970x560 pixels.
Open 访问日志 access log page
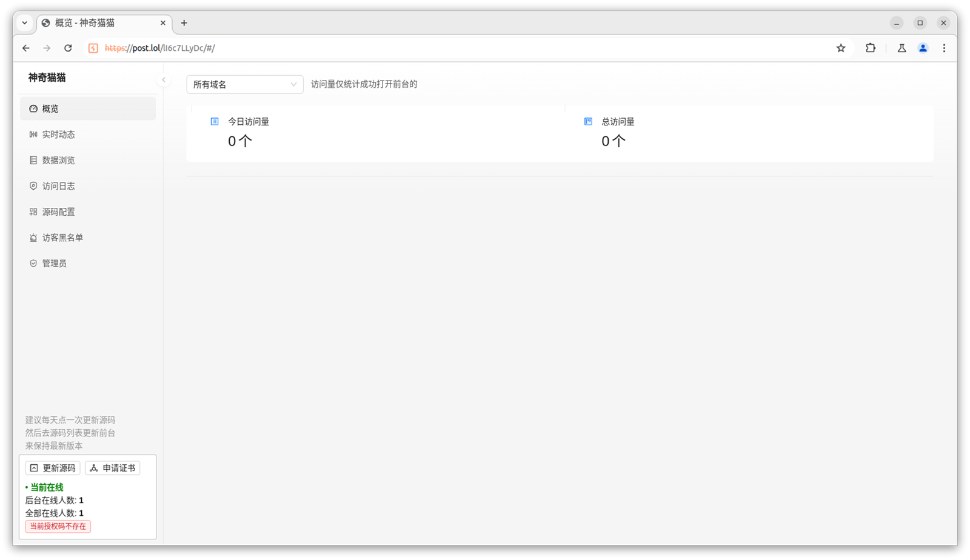pyautogui.click(x=88, y=186)
